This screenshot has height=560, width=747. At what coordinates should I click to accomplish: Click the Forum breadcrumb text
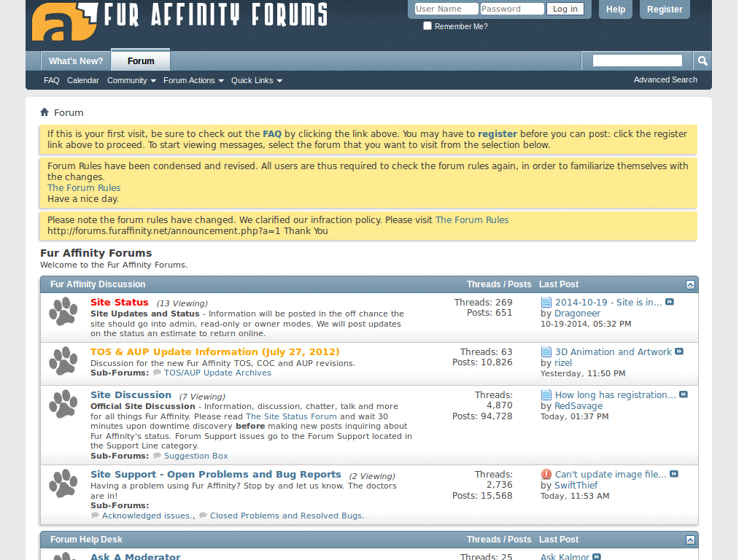69,112
